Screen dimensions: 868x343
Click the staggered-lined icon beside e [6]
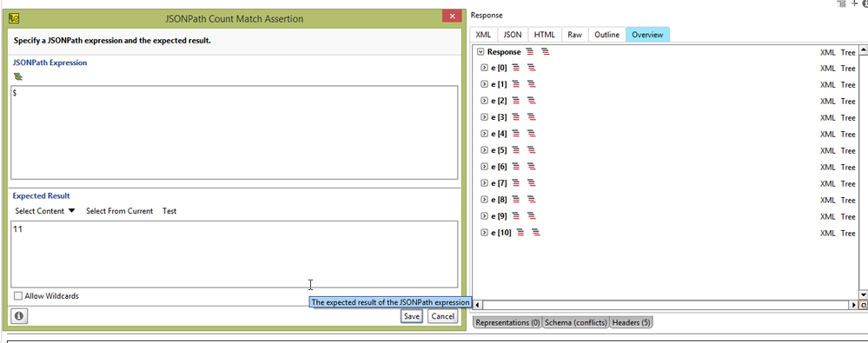coord(532,167)
